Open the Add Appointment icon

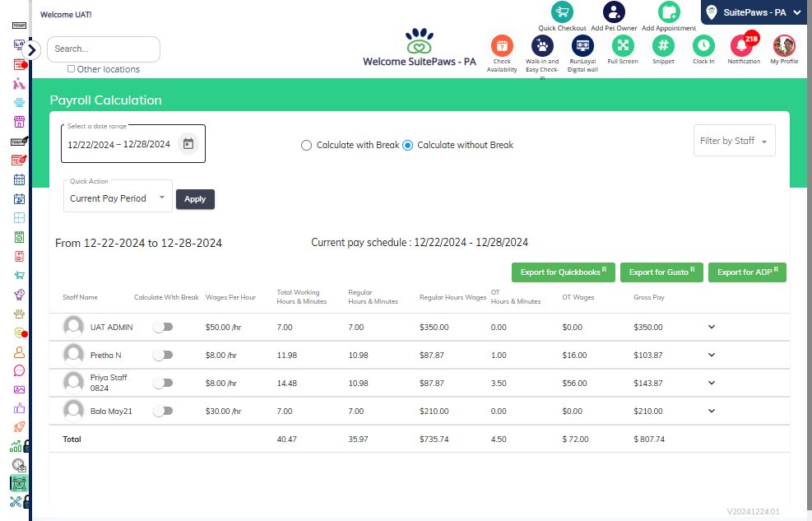[x=669, y=12]
